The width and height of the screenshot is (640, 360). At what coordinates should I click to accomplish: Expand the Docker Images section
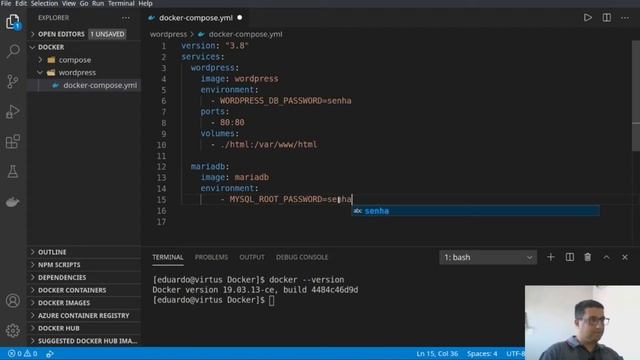click(84, 303)
